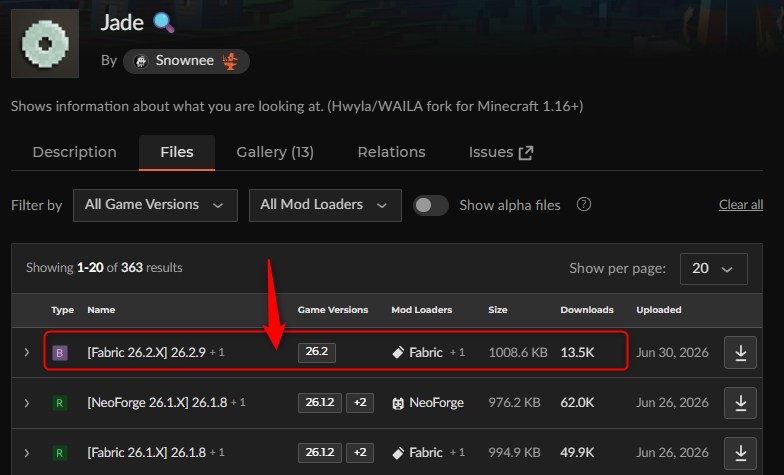Toggle Show alpha files switch

click(430, 206)
